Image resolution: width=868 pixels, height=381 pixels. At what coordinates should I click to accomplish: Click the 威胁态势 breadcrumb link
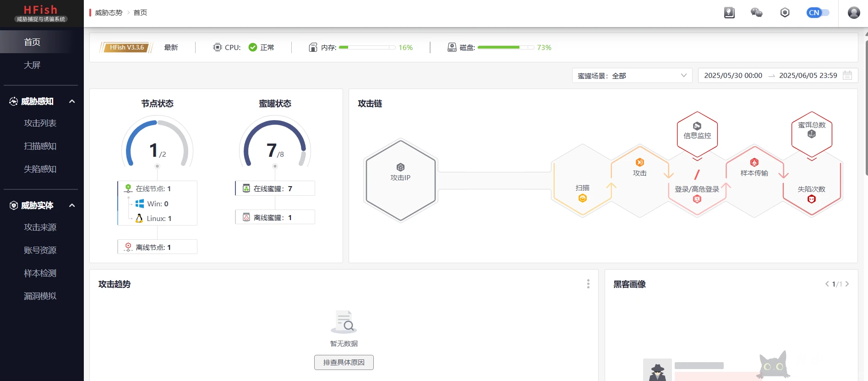[109, 13]
